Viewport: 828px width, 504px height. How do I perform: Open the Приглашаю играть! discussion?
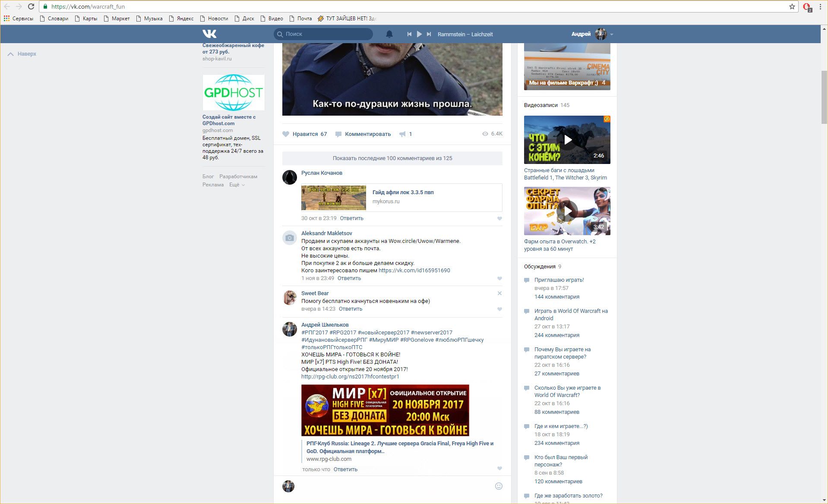coord(559,280)
